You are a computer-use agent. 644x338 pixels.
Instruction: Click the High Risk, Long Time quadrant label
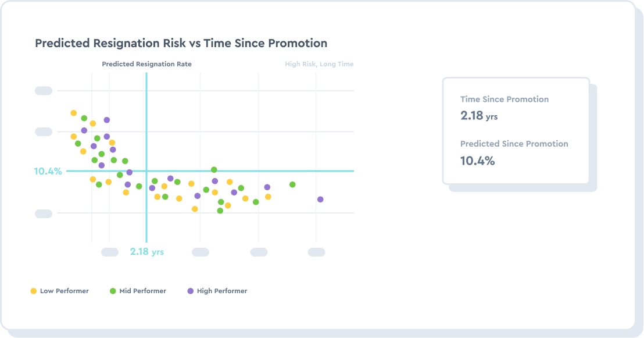(319, 64)
